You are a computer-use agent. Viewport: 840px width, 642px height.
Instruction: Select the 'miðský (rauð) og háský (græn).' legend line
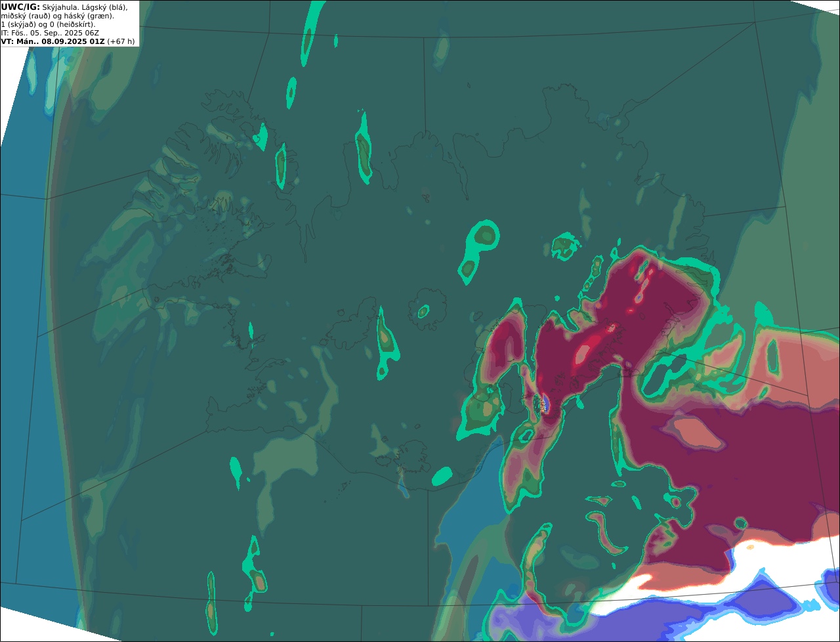pyautogui.click(x=57, y=15)
